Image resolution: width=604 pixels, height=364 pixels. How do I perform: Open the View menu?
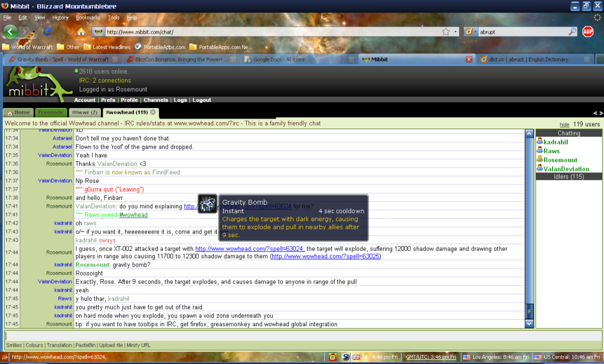click(40, 17)
